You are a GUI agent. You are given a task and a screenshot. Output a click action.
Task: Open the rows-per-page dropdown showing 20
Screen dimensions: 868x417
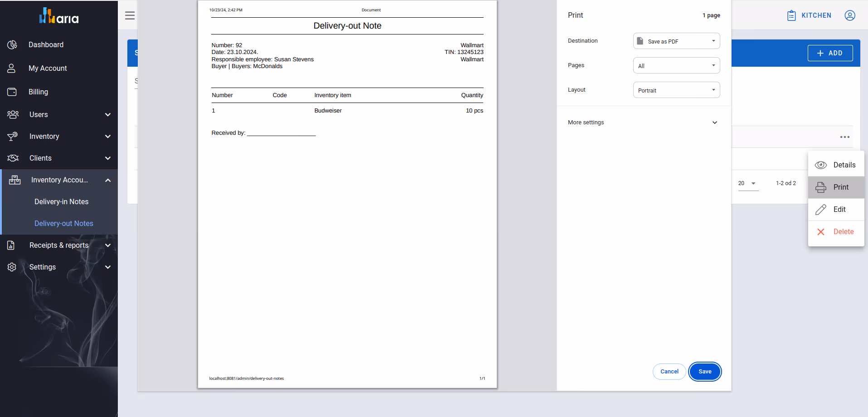748,183
